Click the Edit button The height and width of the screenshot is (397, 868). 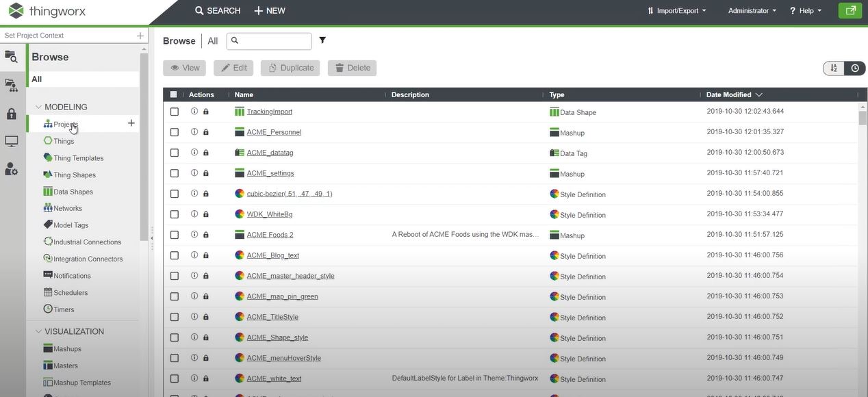click(234, 67)
